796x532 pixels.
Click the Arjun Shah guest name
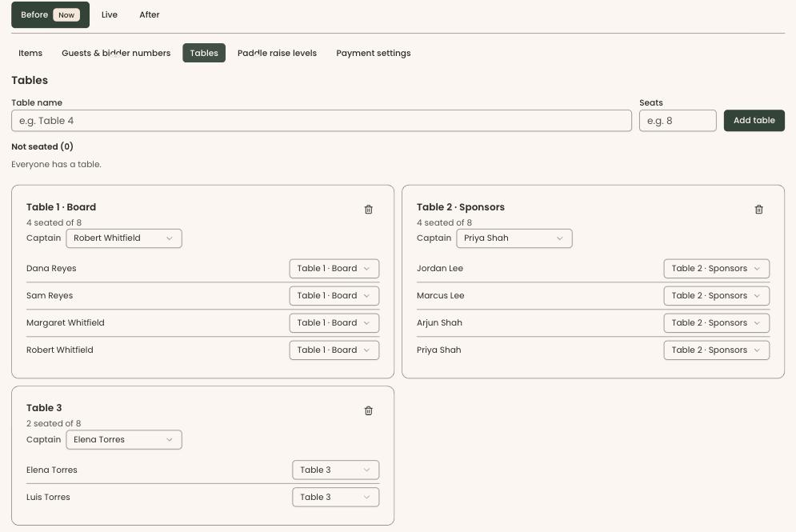pos(440,323)
